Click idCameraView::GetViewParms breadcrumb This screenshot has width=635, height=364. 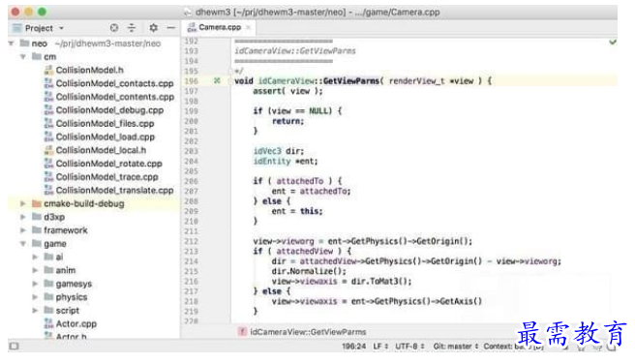pyautogui.click(x=308, y=332)
